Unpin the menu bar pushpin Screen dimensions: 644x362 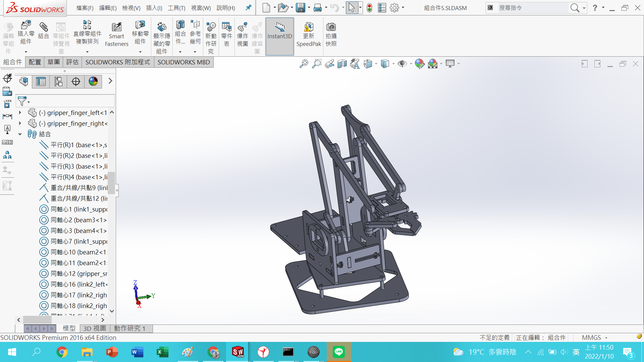coord(248,7)
